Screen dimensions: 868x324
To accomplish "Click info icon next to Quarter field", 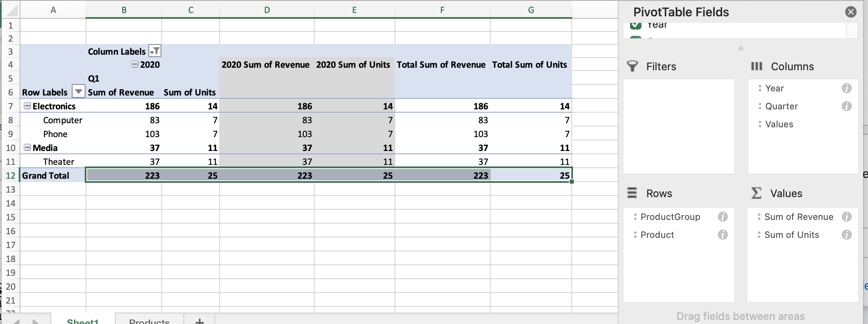I will (846, 106).
